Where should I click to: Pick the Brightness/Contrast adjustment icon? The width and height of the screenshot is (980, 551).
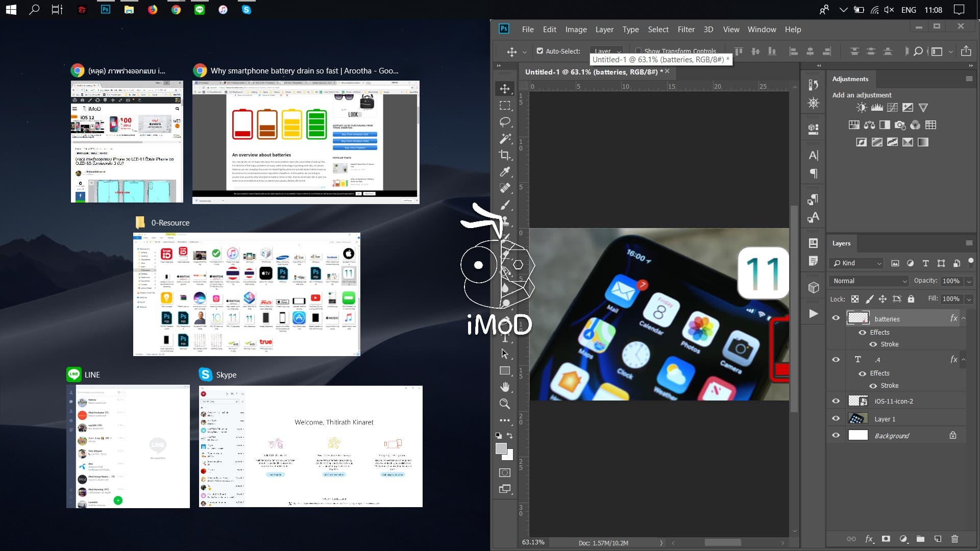(x=861, y=107)
